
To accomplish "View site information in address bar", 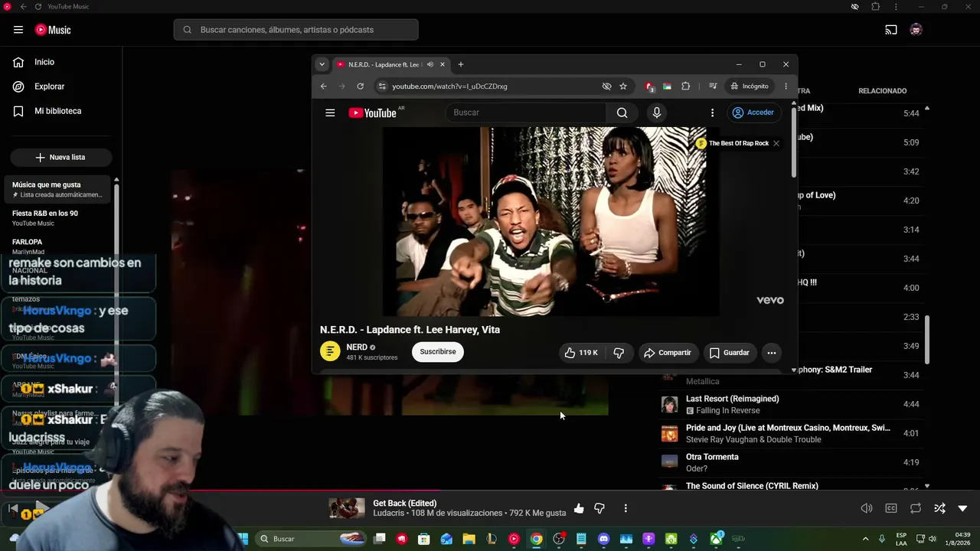I will pos(383,86).
